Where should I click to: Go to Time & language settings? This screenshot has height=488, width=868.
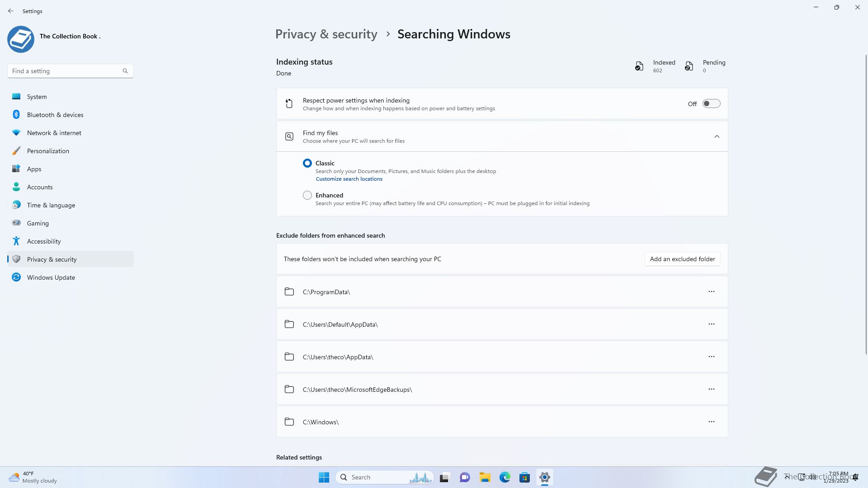[x=71, y=205]
